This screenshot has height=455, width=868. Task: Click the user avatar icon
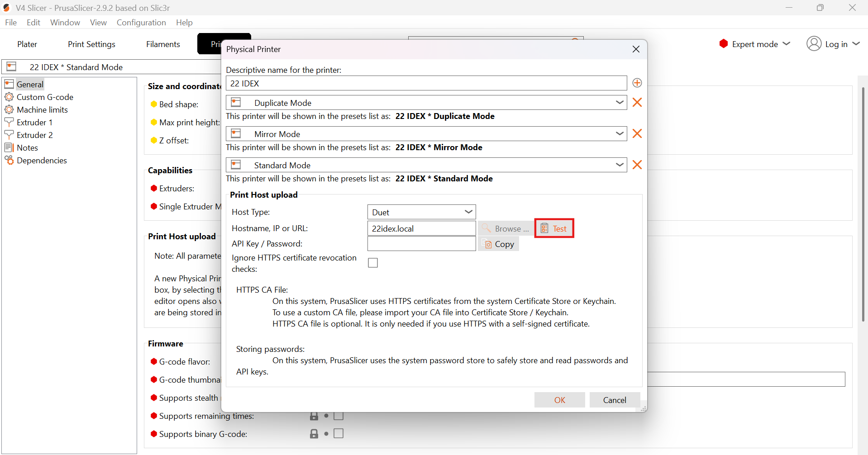coord(814,43)
